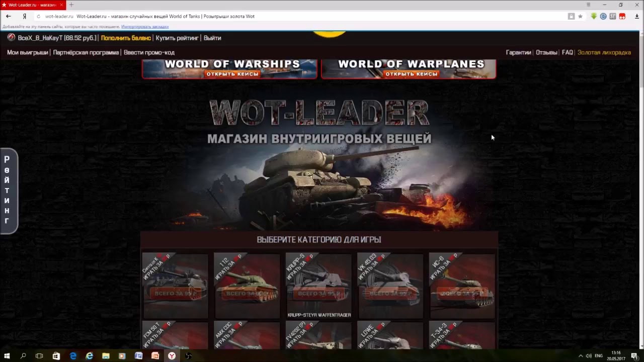Select the Wot-Leader.ru browser tab
The height and width of the screenshot is (362, 644).
[33, 5]
